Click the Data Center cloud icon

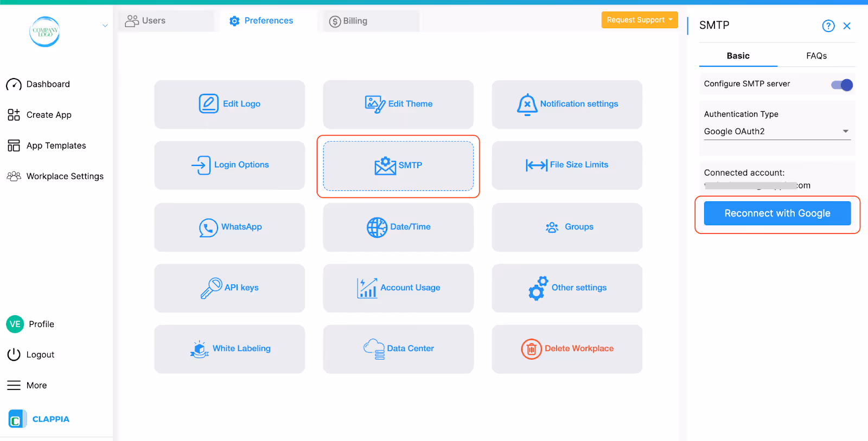point(374,349)
